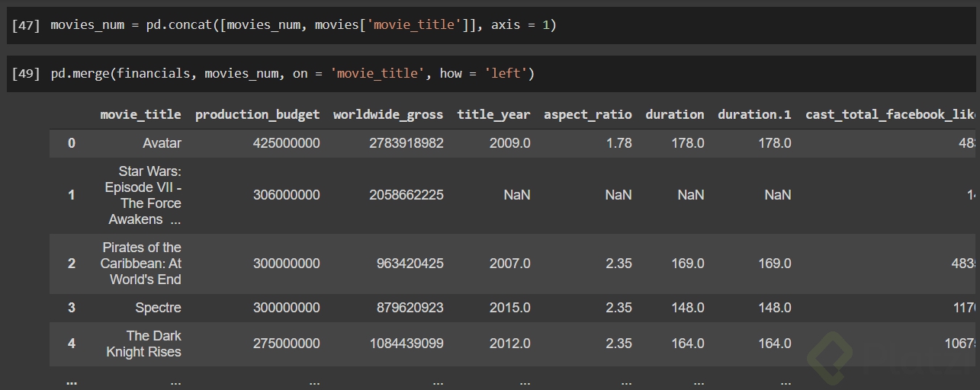980x390 pixels.
Task: Click the row index 2 cell
Action: coord(72,264)
